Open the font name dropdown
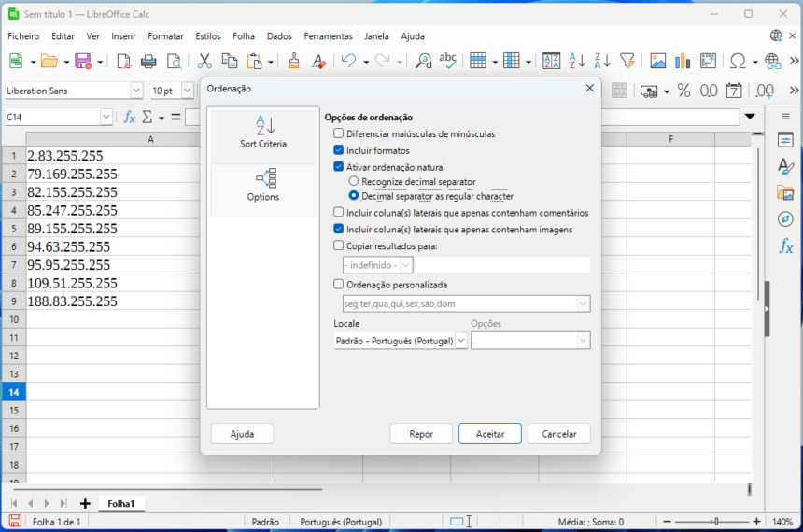 pyautogui.click(x=136, y=91)
